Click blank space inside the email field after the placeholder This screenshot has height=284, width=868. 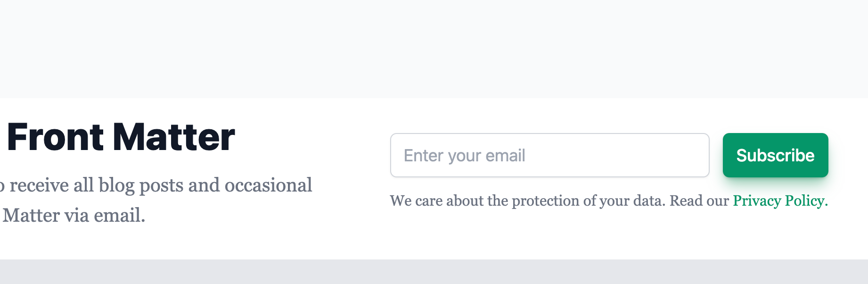click(617, 155)
